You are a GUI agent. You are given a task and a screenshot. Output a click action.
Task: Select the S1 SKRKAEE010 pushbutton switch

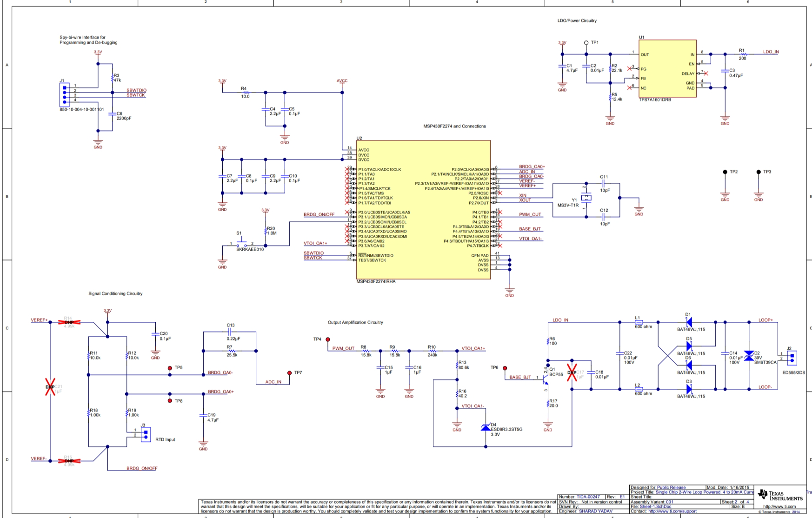(x=241, y=243)
